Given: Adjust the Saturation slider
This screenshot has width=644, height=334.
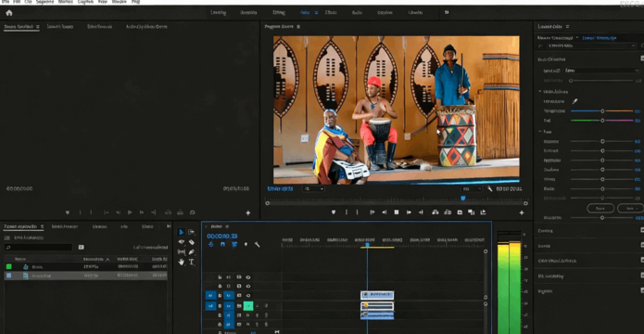Looking at the screenshot, I should pyautogui.click(x=602, y=218).
